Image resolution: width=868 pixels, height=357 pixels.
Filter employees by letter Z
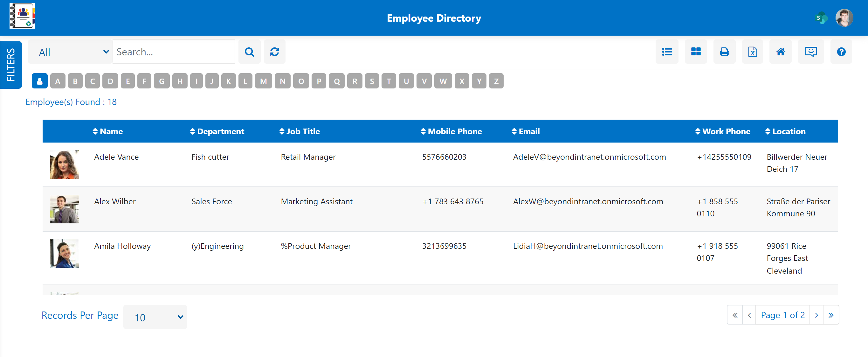[x=496, y=80]
